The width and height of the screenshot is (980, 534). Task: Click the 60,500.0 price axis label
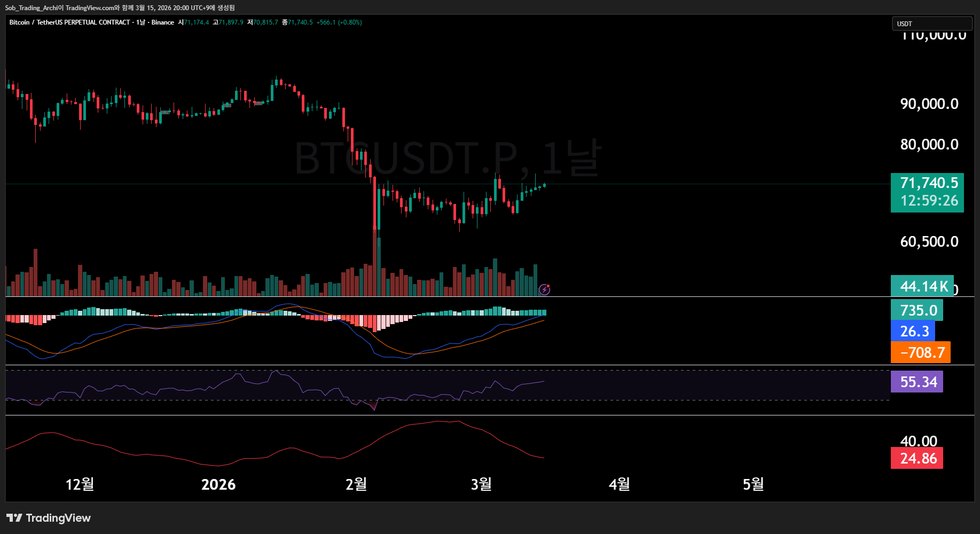click(929, 241)
